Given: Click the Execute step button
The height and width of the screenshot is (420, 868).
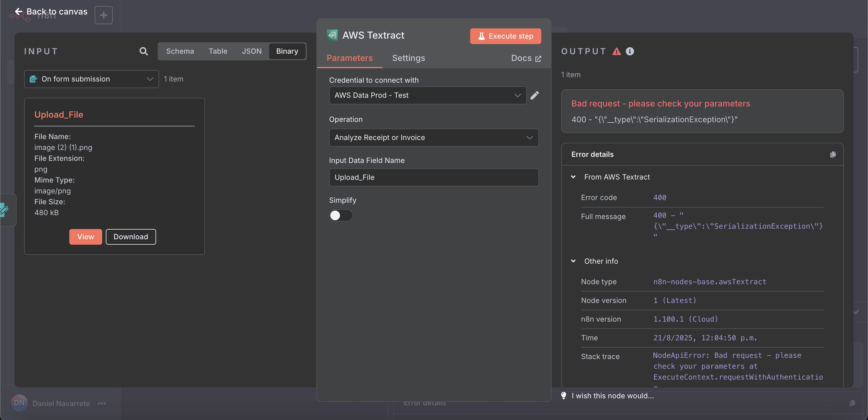Looking at the screenshot, I should coord(505,36).
